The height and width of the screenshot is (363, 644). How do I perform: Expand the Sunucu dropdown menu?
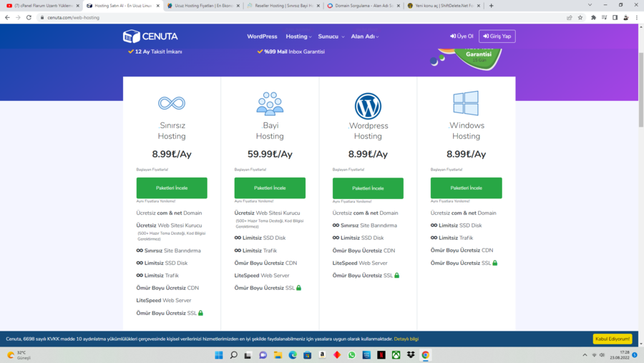coord(331,37)
